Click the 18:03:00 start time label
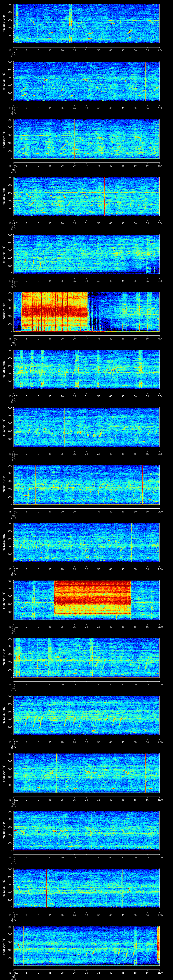173x980 pixels. [13, 165]
